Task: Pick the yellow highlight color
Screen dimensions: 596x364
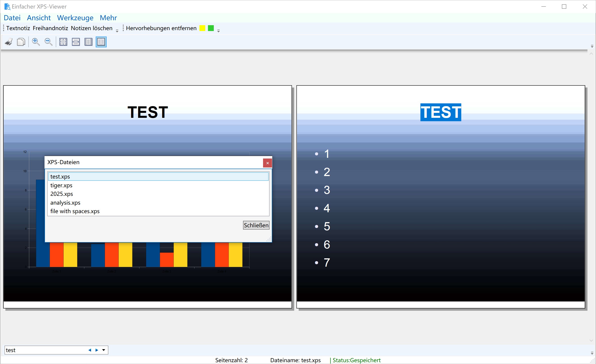Action: point(202,28)
